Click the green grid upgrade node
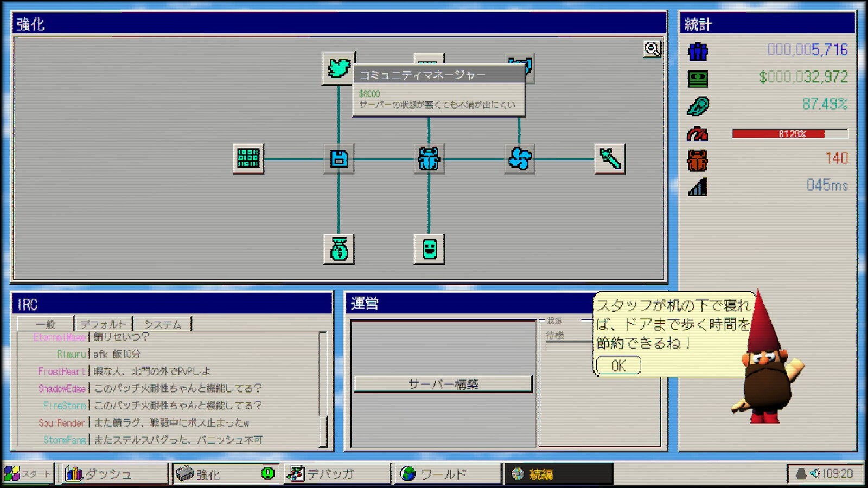The width and height of the screenshot is (868, 488). (248, 158)
